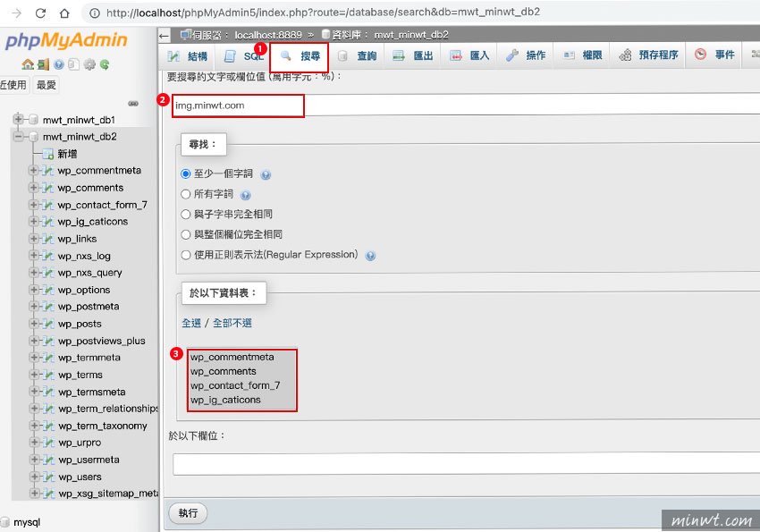760x532 pixels.
Task: Select Regular Expression radio option
Action: tap(186, 255)
